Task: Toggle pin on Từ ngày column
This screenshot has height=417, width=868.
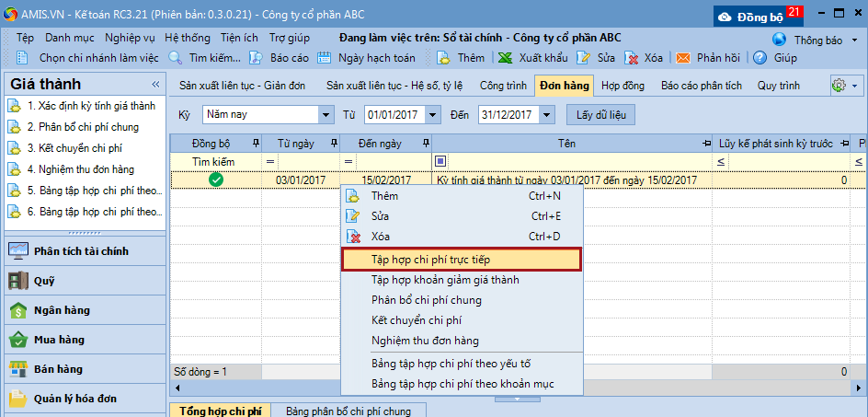Action: click(333, 144)
